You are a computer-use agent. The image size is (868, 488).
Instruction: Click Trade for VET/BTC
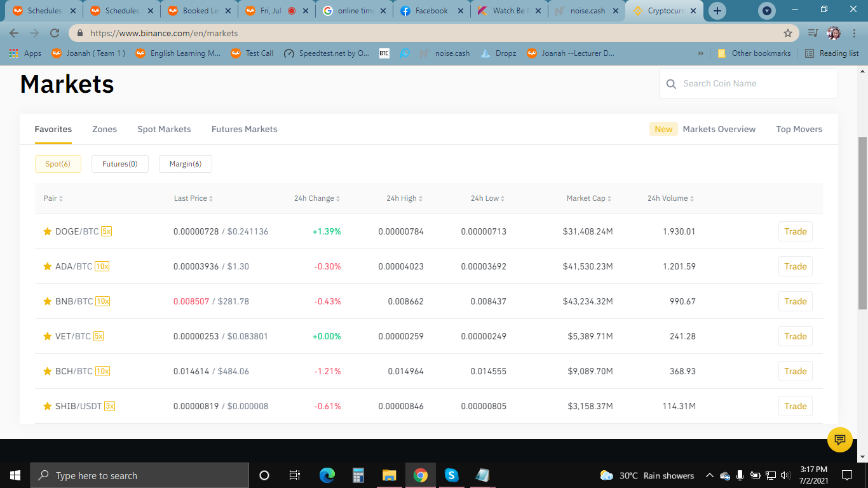point(796,336)
